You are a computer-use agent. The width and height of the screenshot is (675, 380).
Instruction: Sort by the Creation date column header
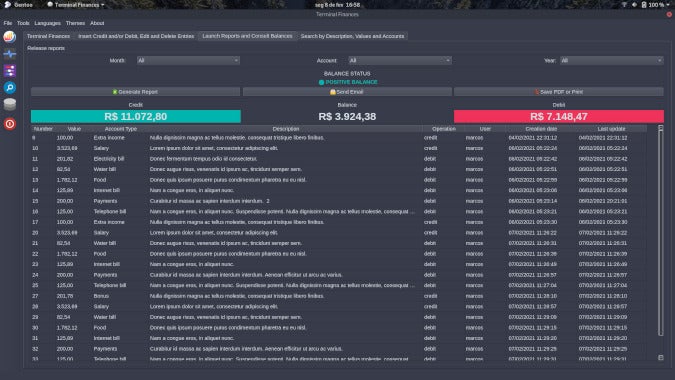pyautogui.click(x=541, y=129)
